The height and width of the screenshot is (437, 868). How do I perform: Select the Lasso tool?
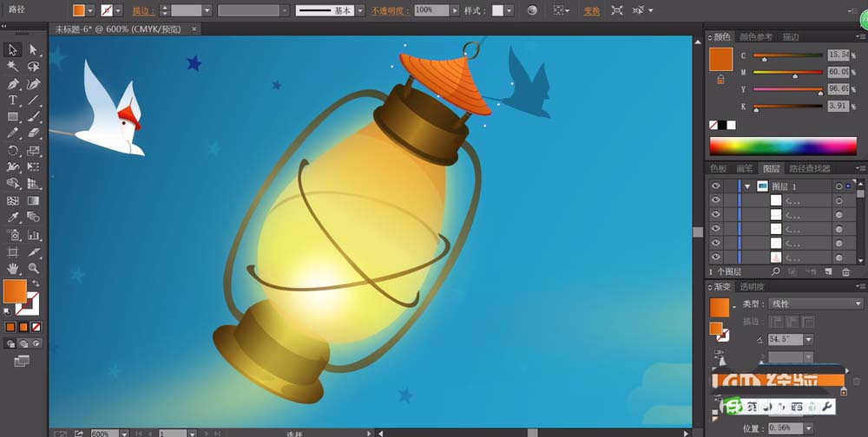[33, 67]
